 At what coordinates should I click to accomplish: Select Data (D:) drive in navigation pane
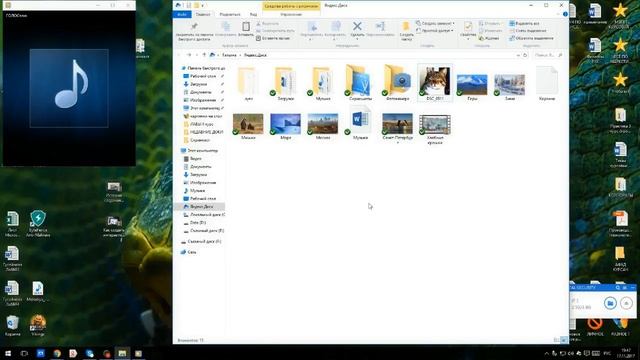pos(195,222)
